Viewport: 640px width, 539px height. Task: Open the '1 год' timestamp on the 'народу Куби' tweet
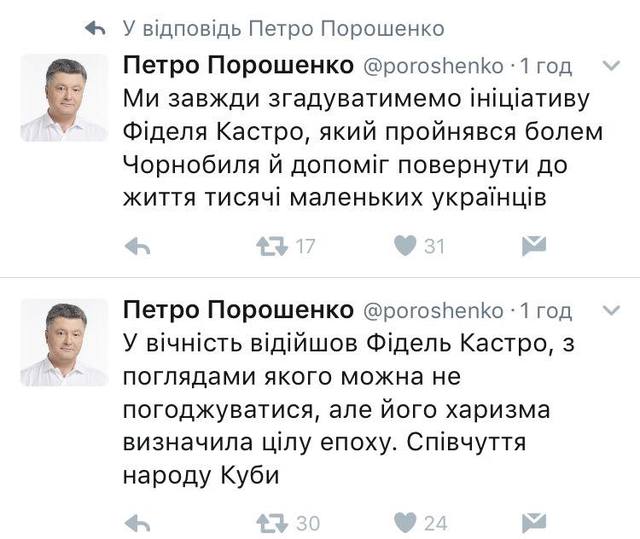(547, 310)
